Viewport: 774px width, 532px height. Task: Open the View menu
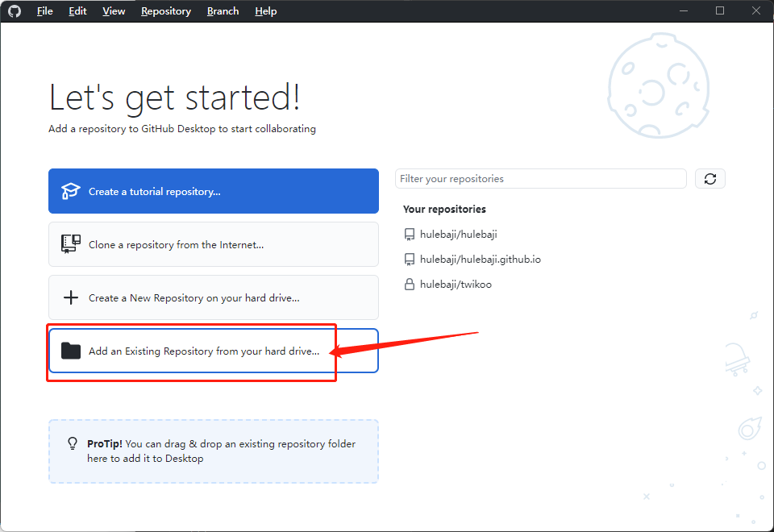click(x=114, y=10)
